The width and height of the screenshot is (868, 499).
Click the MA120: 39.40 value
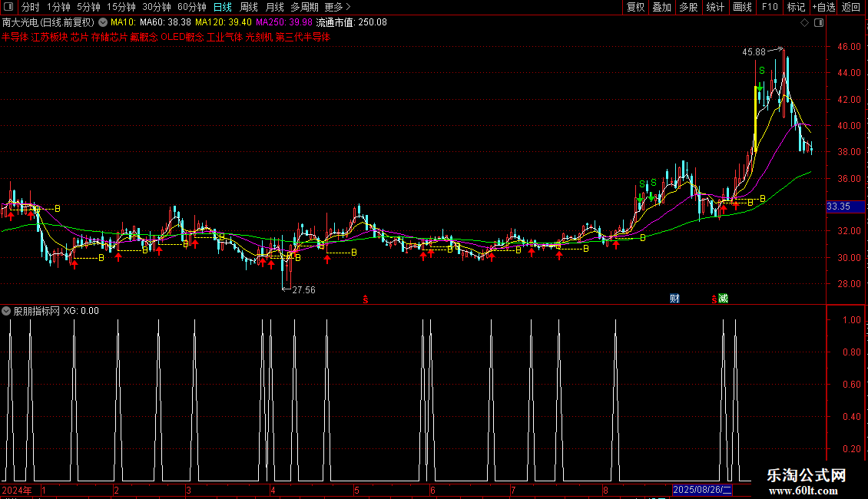(224, 23)
